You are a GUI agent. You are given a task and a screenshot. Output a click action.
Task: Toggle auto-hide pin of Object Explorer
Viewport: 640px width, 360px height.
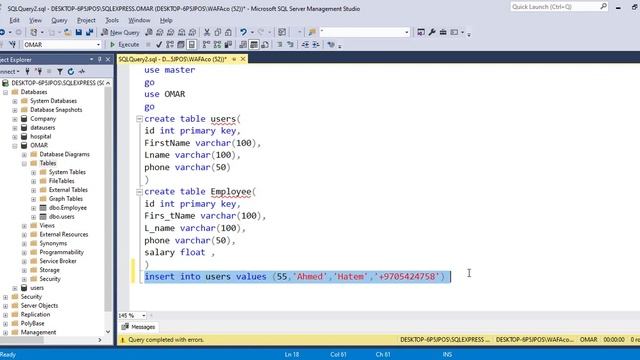(x=100, y=60)
